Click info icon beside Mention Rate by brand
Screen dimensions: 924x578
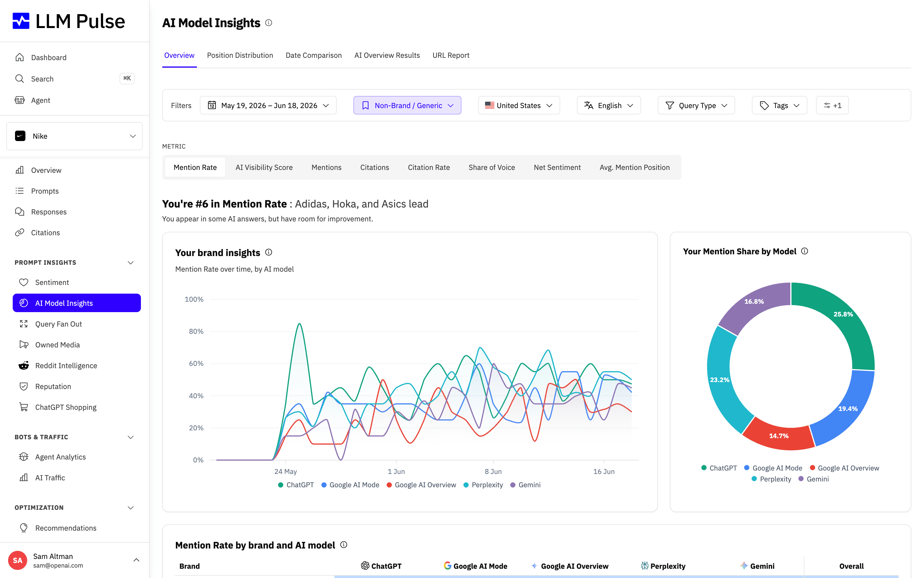pos(344,545)
